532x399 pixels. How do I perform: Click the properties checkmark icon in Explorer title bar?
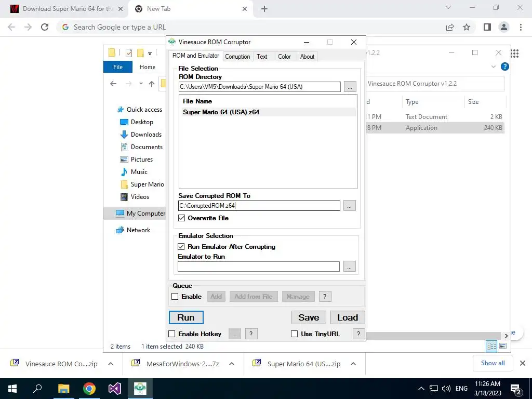coord(129,53)
